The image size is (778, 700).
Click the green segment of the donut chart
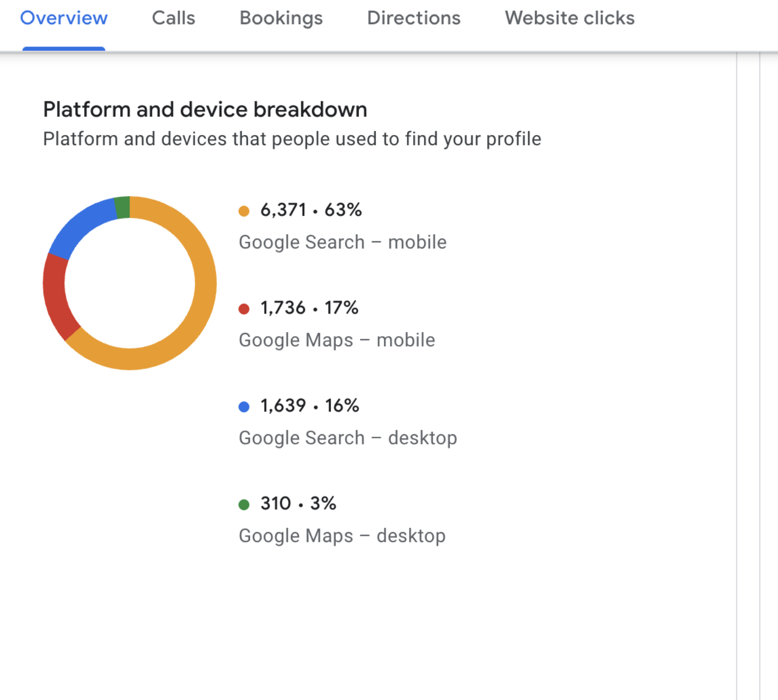coord(123,207)
